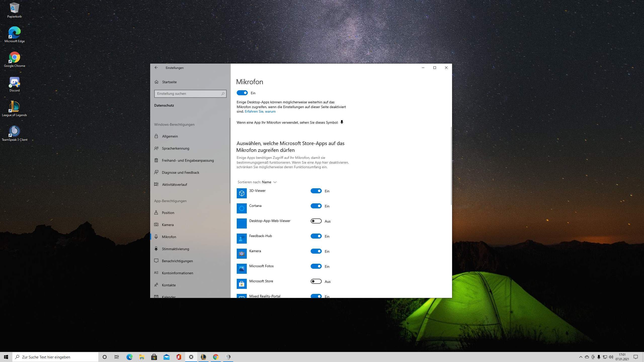
Task: Select Kontoinformationen in the sidebar
Action: click(177, 273)
